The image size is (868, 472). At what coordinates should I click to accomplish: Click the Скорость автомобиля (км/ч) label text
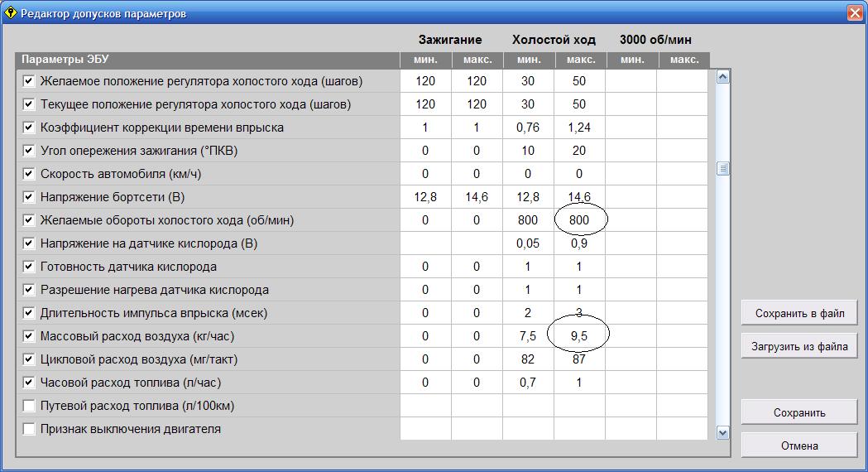pyautogui.click(x=121, y=174)
